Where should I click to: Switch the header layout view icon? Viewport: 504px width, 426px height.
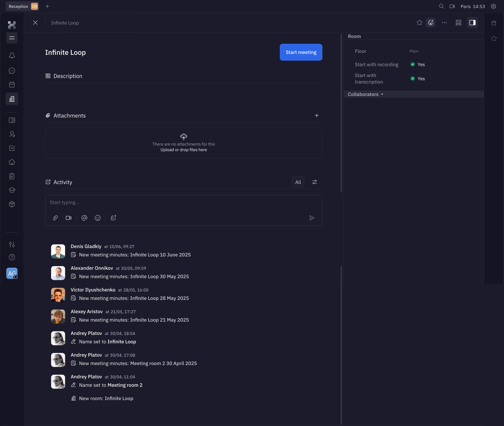[x=458, y=23]
